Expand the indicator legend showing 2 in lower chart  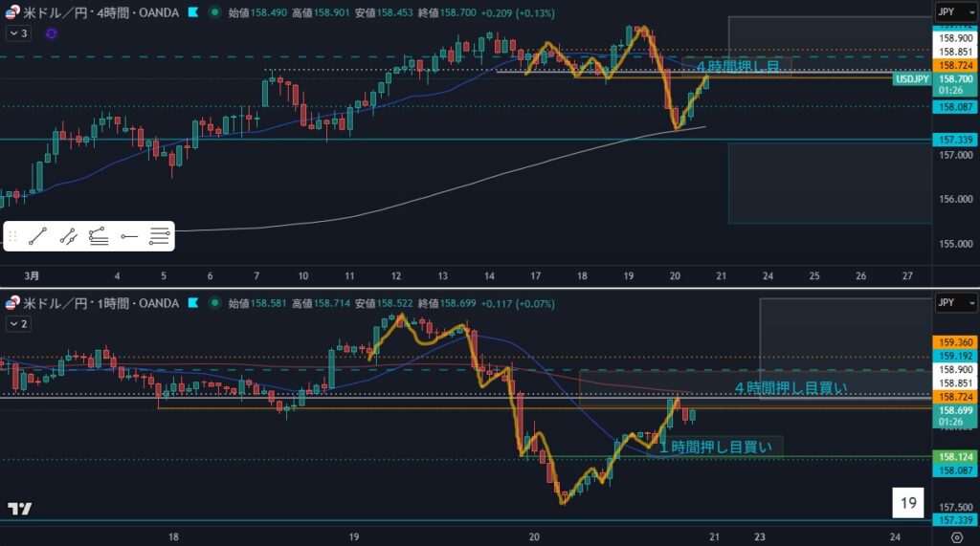18,324
